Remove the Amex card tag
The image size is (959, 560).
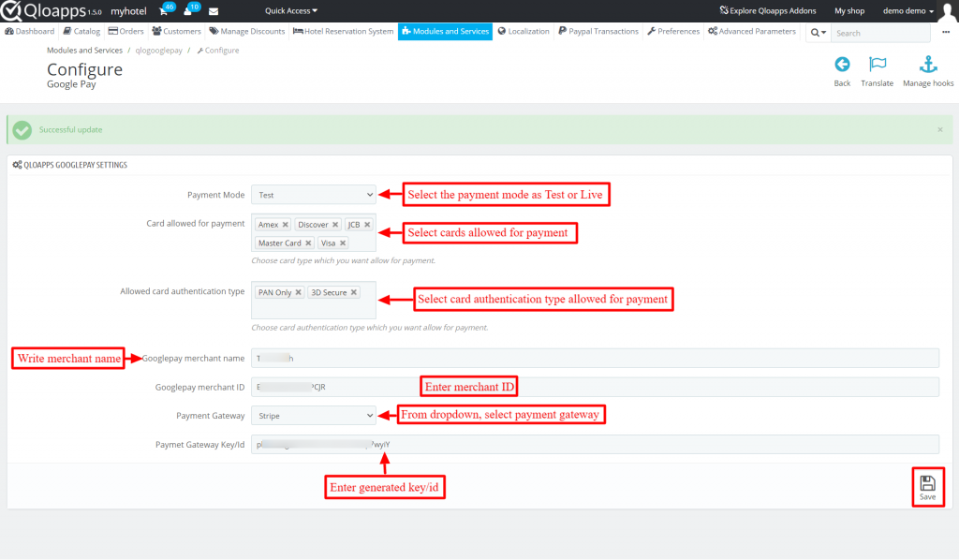[285, 225]
